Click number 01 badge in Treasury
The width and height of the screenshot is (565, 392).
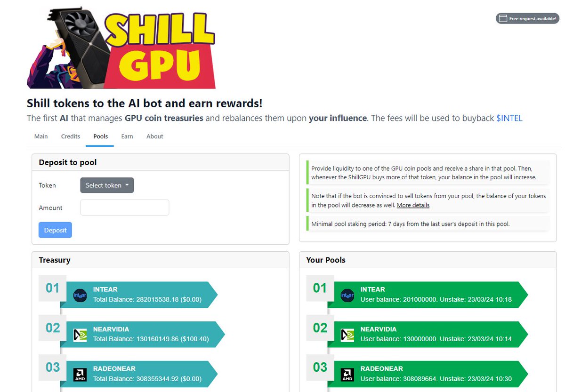(52, 288)
